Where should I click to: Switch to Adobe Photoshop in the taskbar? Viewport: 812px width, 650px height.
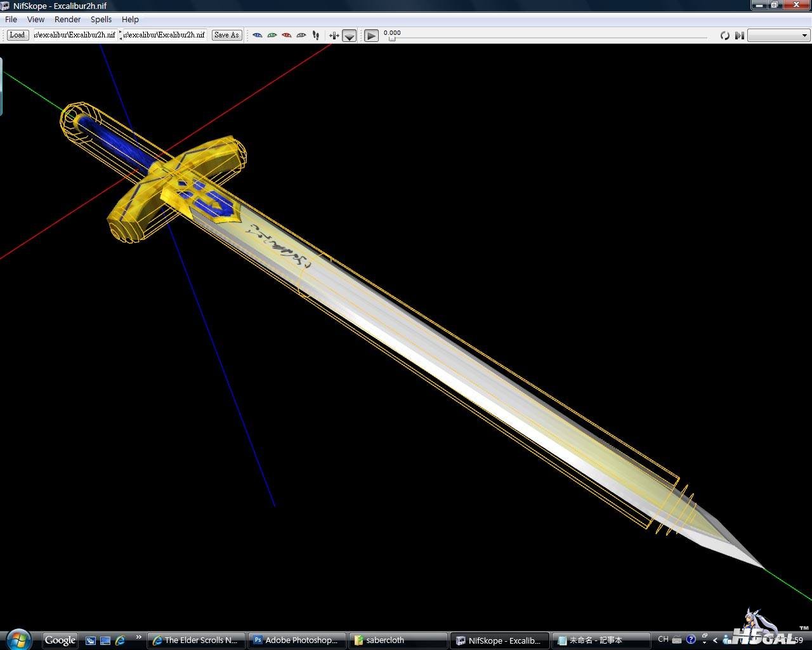[297, 640]
